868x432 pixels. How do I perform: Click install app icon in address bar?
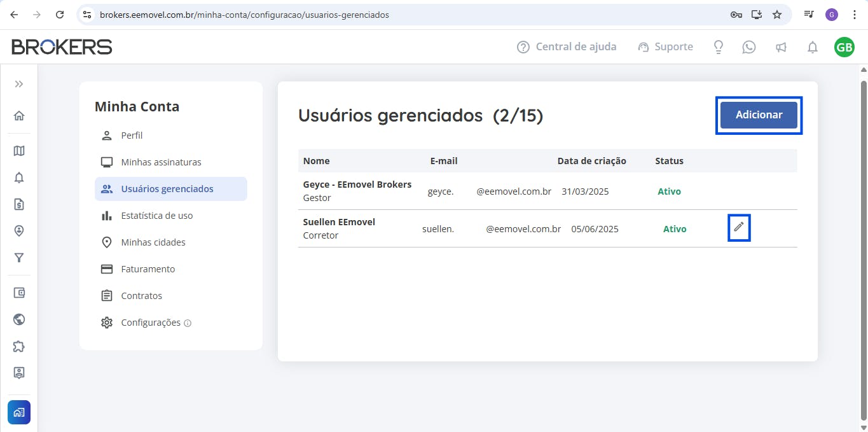pyautogui.click(x=757, y=15)
